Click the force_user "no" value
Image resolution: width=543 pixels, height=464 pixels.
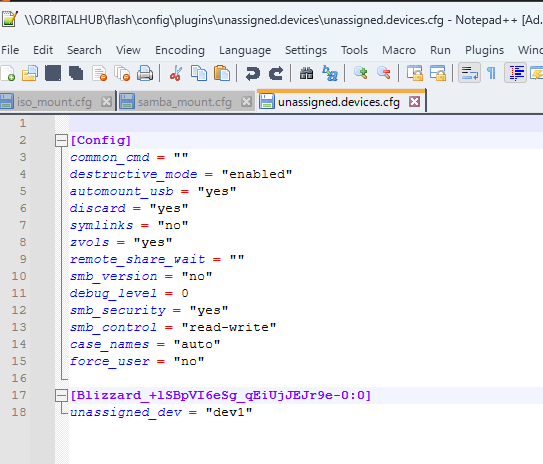(189, 361)
